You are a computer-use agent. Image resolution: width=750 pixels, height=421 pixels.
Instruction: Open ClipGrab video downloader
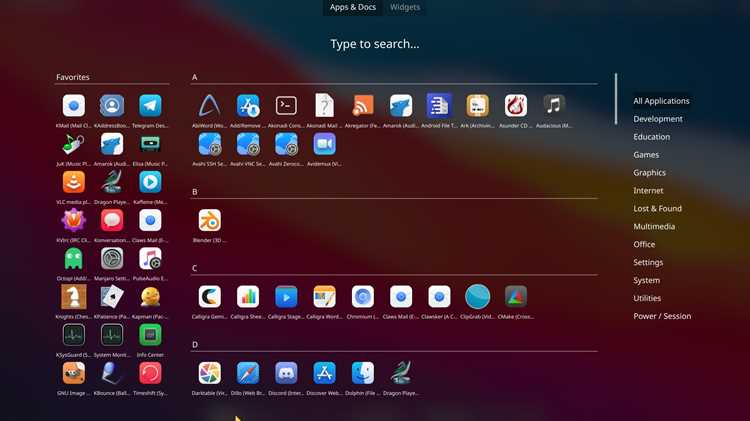click(477, 297)
